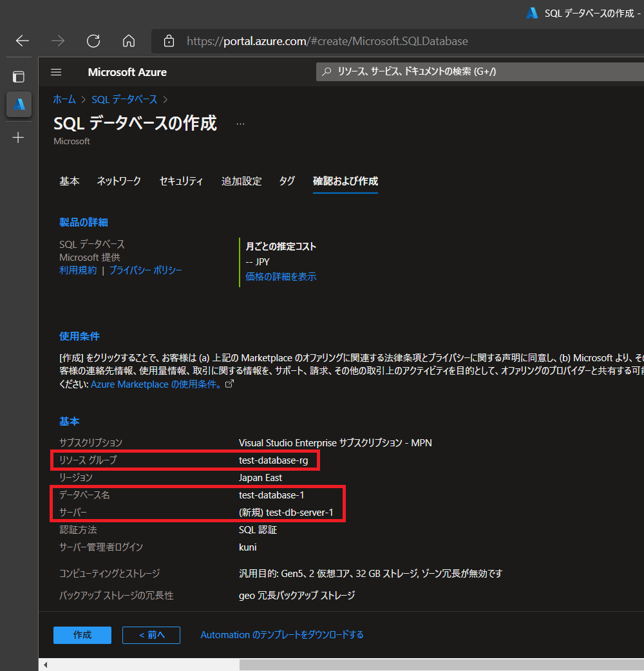This screenshot has height=671, width=644.
Task: Switch to the 基本 tab
Action: 70,181
